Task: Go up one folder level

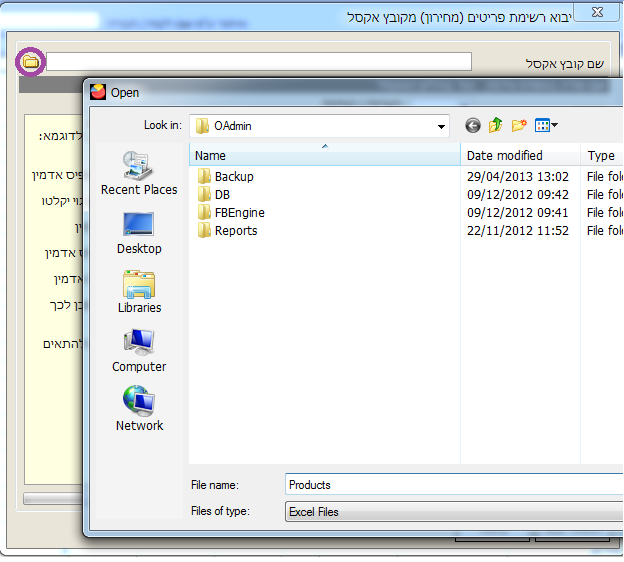Action: point(496,125)
